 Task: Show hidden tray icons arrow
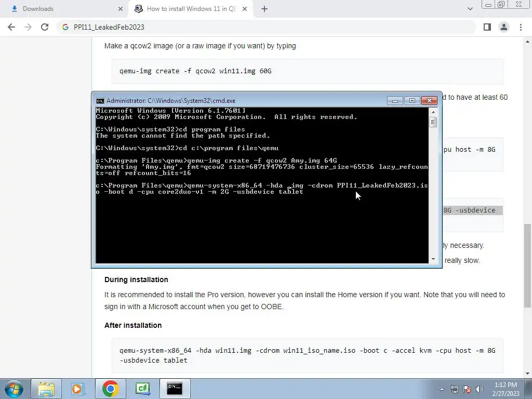pyautogui.click(x=442, y=389)
